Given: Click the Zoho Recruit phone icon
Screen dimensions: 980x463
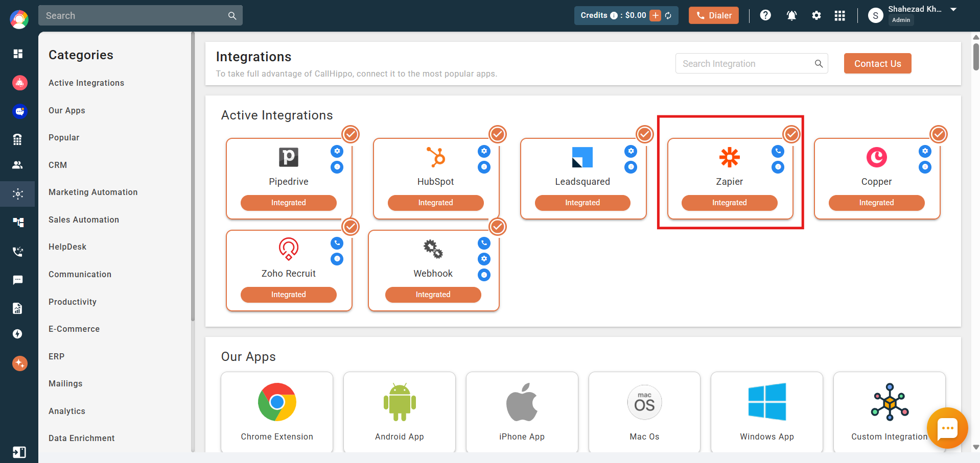Looking at the screenshot, I should point(337,243).
